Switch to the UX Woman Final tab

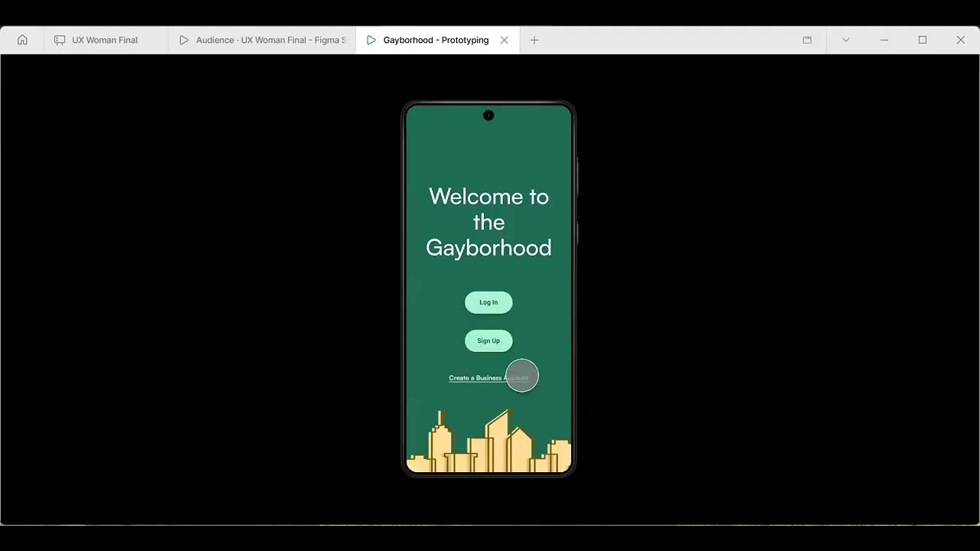(x=106, y=40)
